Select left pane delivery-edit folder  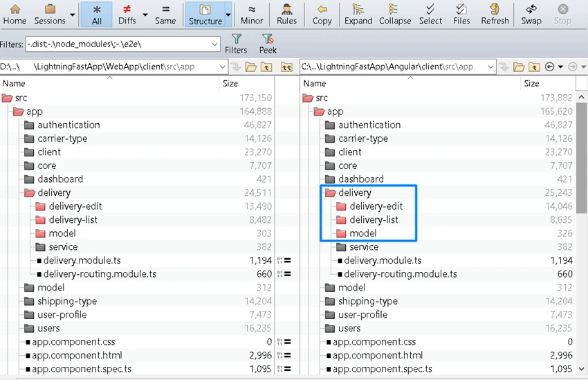[x=75, y=206]
